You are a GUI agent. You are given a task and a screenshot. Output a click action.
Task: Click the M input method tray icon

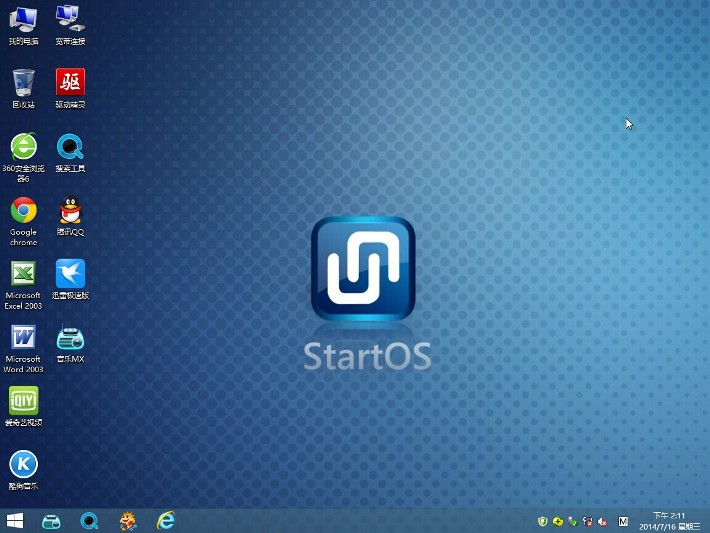[x=623, y=522]
